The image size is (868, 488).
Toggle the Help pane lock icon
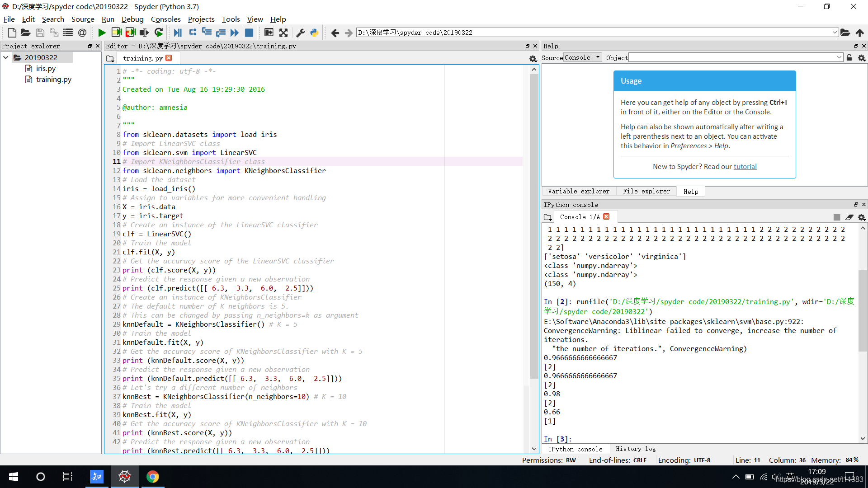(849, 58)
